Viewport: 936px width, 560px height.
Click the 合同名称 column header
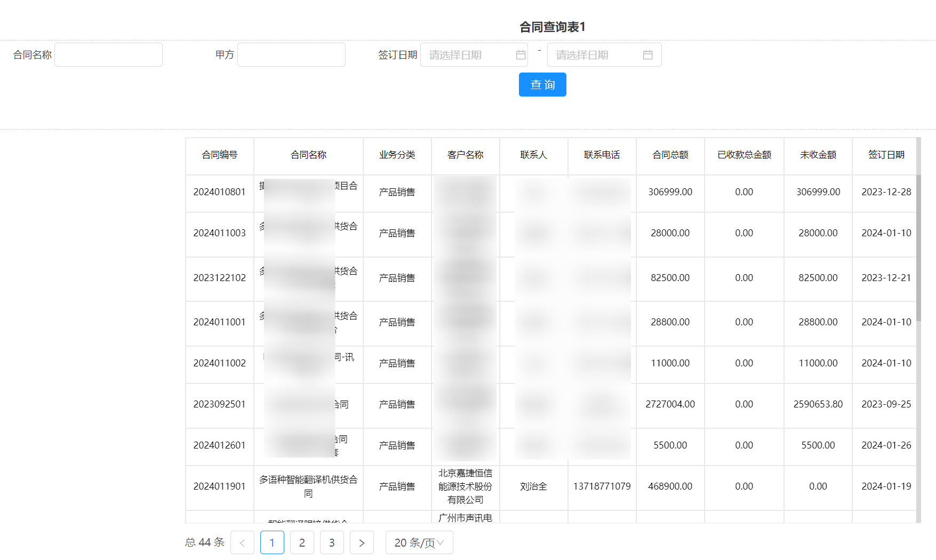(x=308, y=155)
